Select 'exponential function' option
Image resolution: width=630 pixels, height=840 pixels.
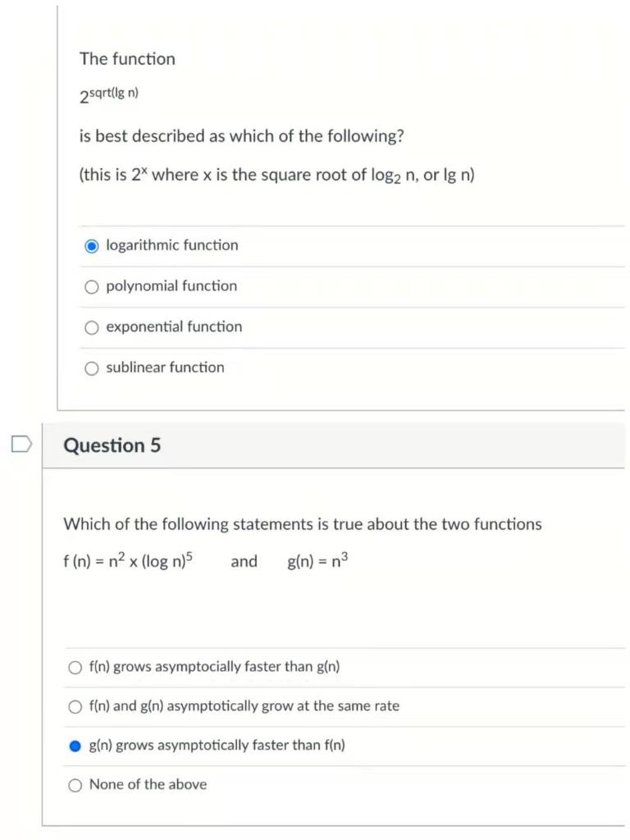coord(91,326)
